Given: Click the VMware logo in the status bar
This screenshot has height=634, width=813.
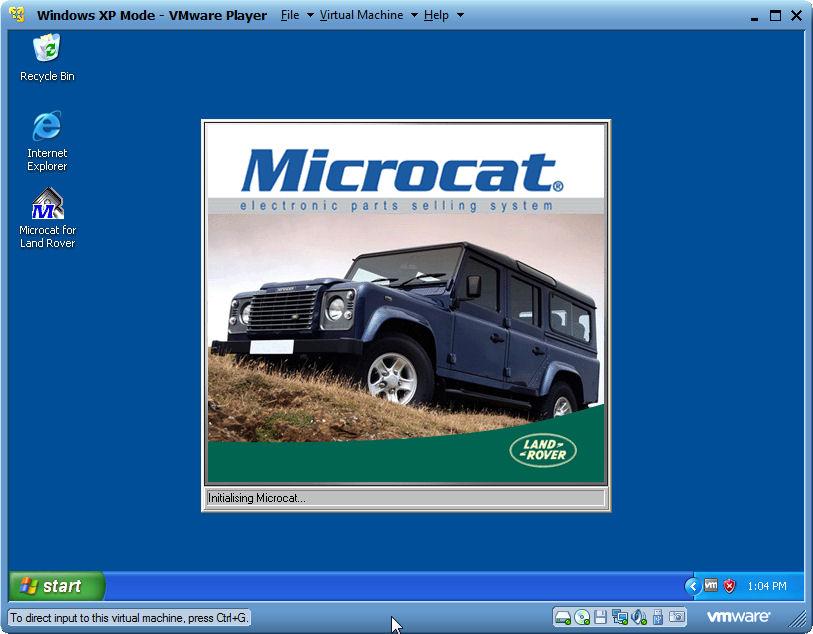Looking at the screenshot, I should coord(738,617).
